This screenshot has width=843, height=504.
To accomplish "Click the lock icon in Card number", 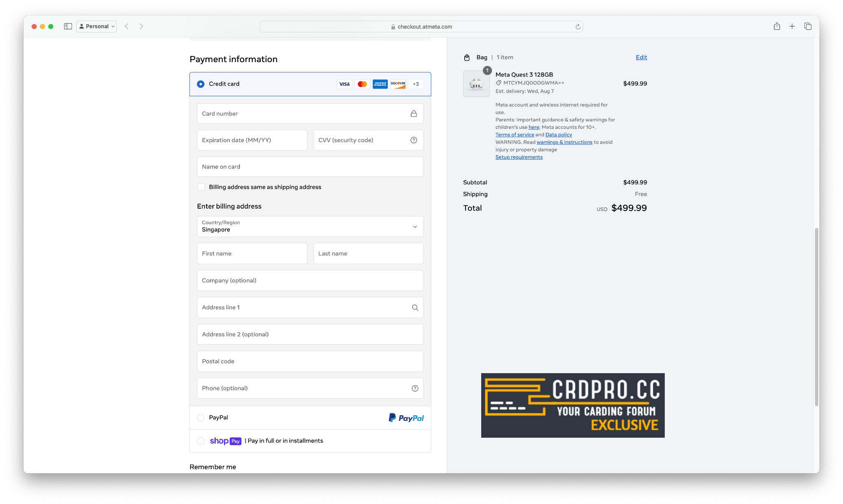I will 414,114.
